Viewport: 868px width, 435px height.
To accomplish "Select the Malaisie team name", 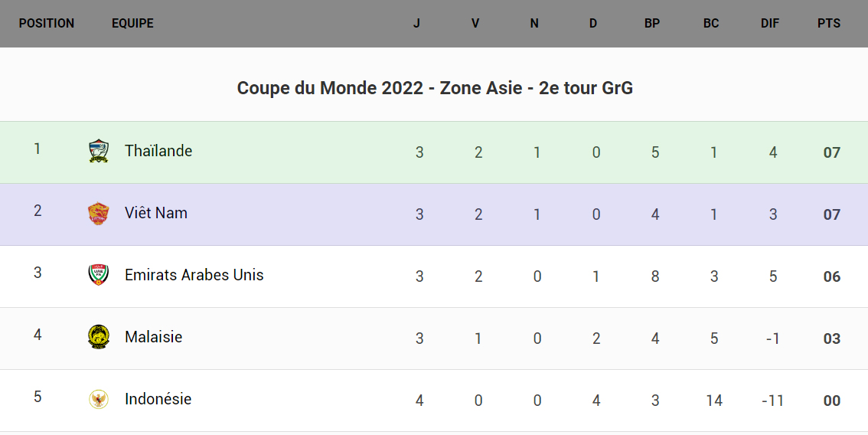I will [x=154, y=337].
